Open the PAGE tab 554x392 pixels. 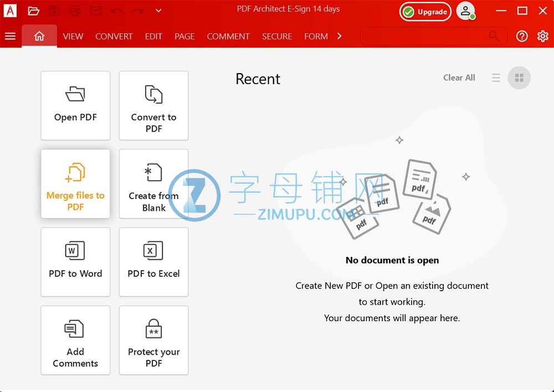point(184,37)
